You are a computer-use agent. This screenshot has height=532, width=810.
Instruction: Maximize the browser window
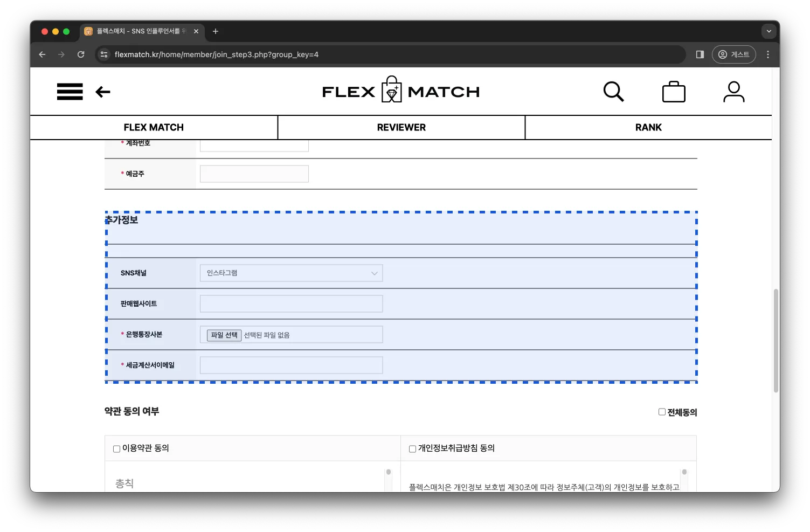[x=66, y=31]
